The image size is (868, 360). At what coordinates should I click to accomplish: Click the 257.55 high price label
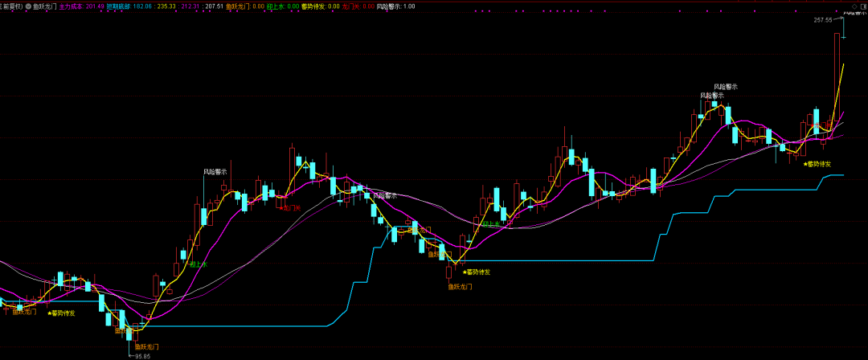[x=823, y=20]
